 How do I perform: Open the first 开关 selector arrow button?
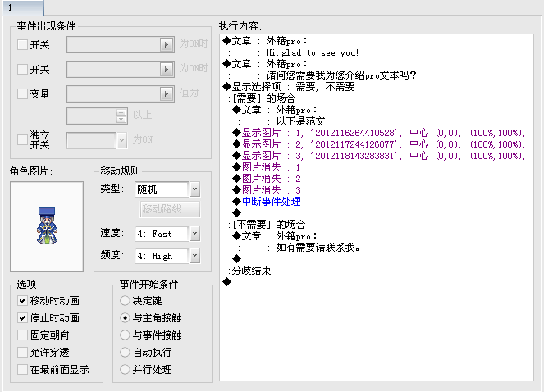167,45
